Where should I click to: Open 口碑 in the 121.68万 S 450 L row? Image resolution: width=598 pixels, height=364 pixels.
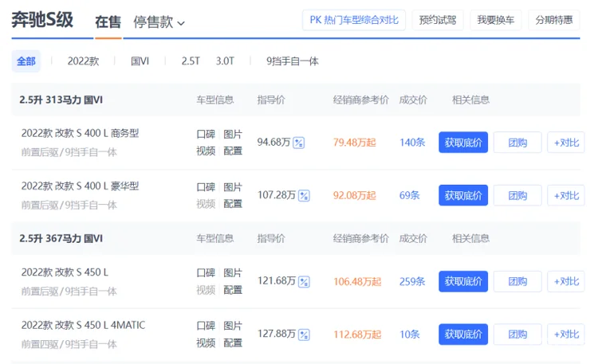click(x=206, y=273)
